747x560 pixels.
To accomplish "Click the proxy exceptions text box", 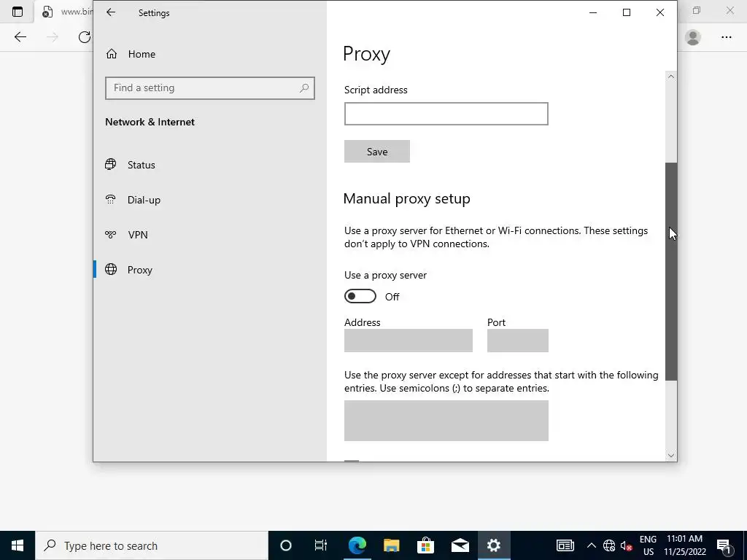I will tap(446, 421).
